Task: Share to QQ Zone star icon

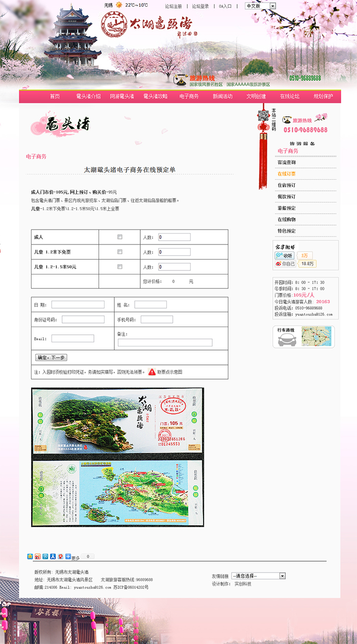Action: tap(30, 556)
